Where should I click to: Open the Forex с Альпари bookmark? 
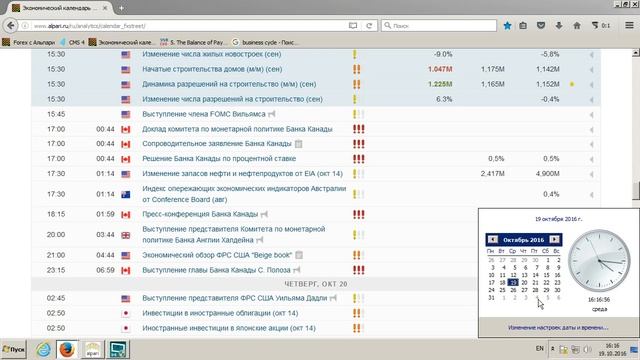coord(29,42)
